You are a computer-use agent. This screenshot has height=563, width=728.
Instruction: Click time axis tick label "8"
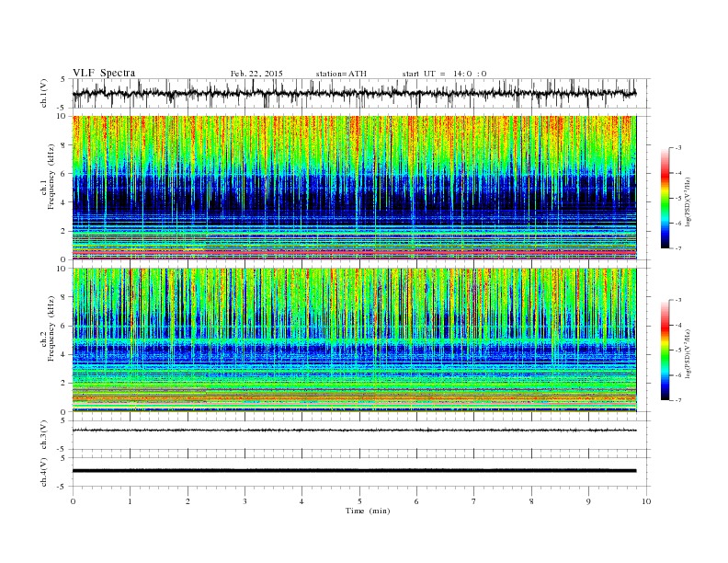tap(531, 501)
